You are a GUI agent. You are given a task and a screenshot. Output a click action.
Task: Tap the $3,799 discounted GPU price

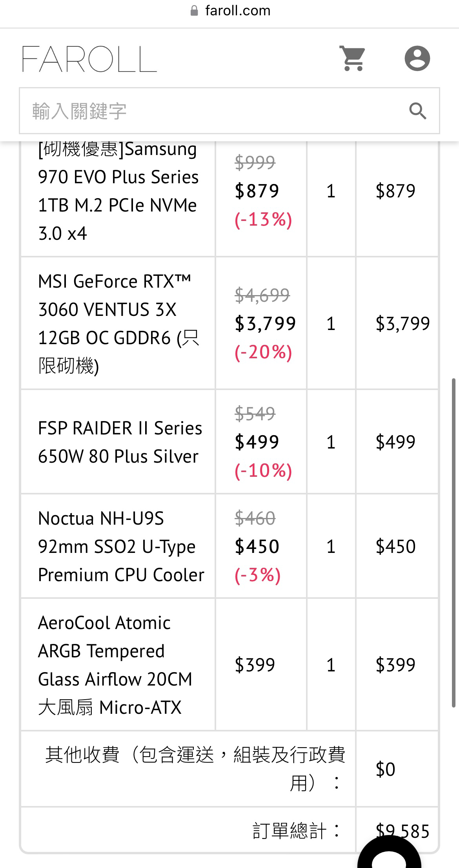click(265, 323)
